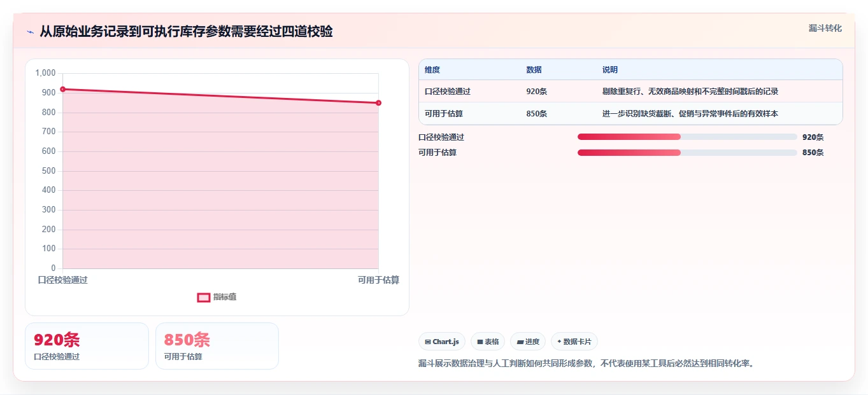Click the 口径校验通过 progress row label
Image resolution: width=868 pixels, height=395 pixels.
pyautogui.click(x=441, y=137)
